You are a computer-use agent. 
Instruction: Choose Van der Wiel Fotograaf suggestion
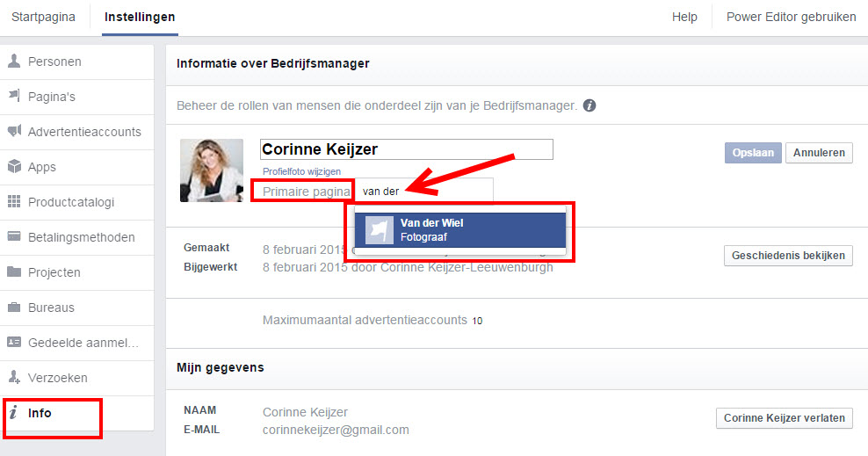click(460, 229)
